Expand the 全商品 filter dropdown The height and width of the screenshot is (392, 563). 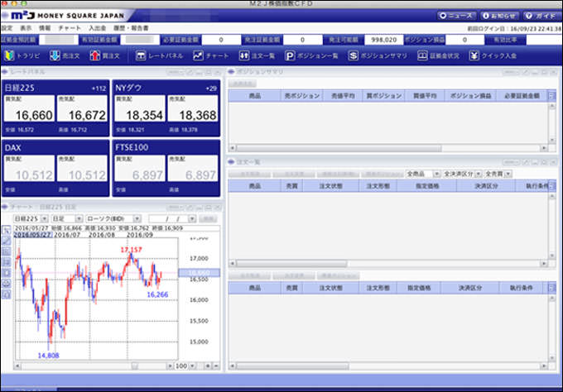coord(436,174)
